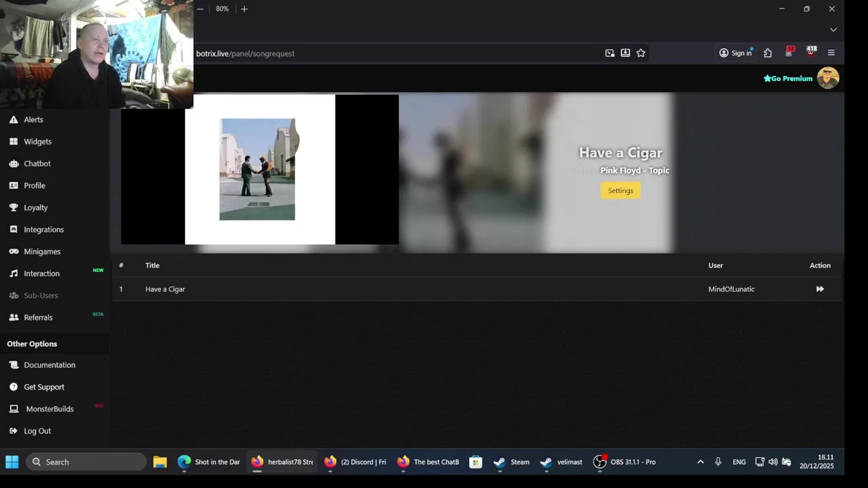Click the Action column header
This screenshot has width=868, height=488.
(820, 265)
